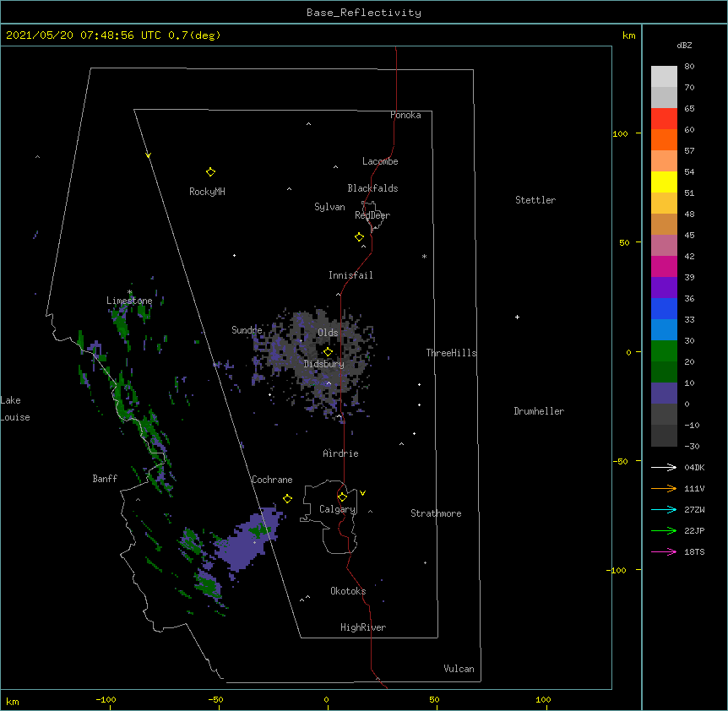Click the yellow diamond marker in Calgary
This screenshot has width=728, height=711.
point(342,497)
